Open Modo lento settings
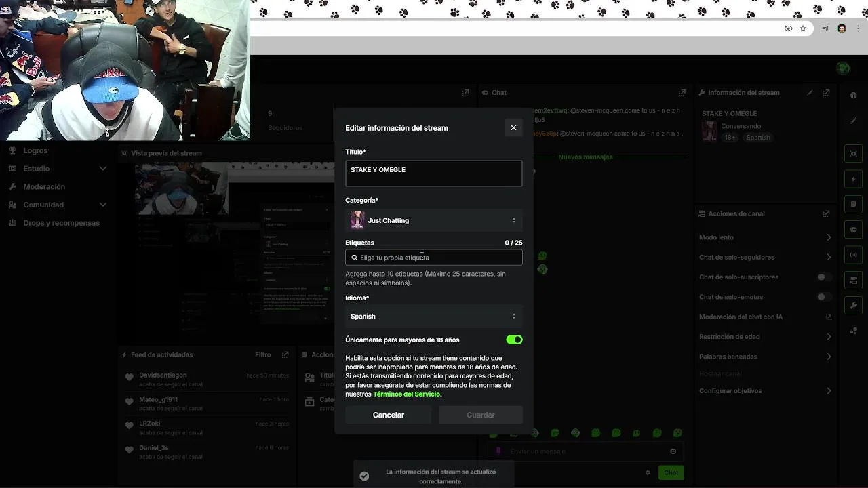 (x=765, y=237)
